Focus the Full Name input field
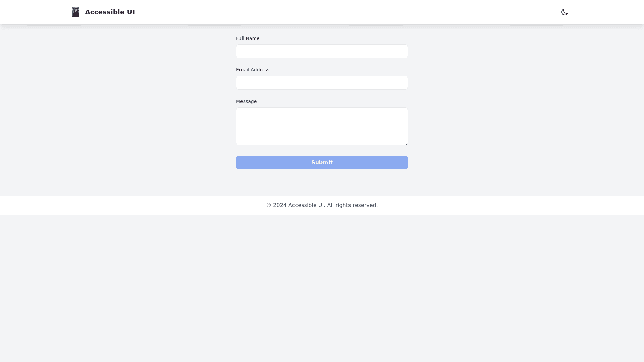Image resolution: width=644 pixels, height=362 pixels. [x=322, y=51]
